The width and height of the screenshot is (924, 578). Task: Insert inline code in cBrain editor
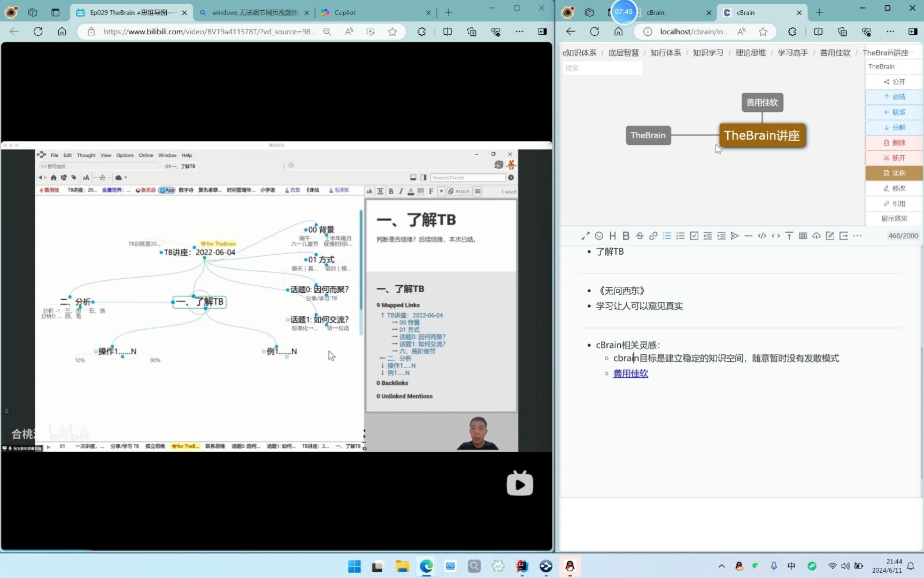click(x=776, y=235)
